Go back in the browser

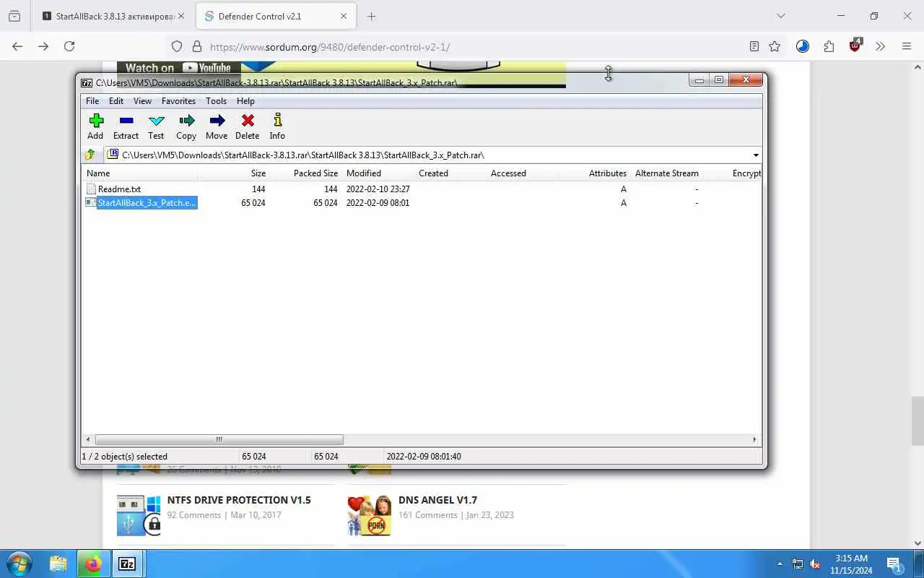point(17,46)
